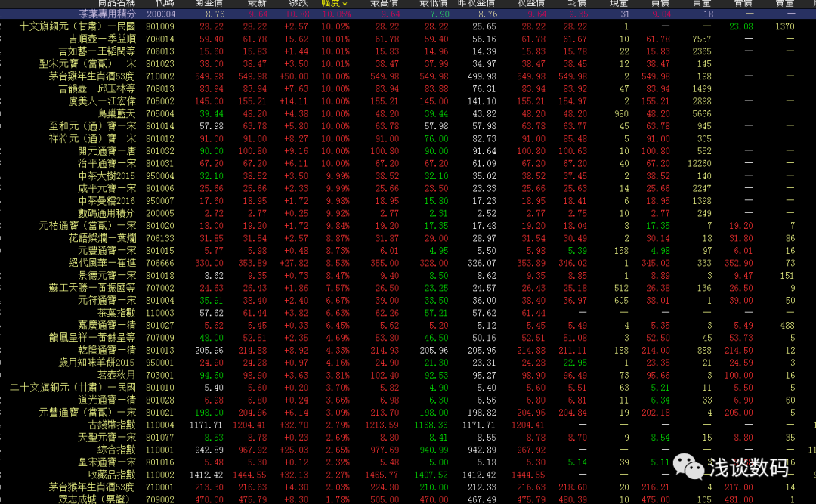Click the code 801020
Screen dimensions: 816x504
159,226
